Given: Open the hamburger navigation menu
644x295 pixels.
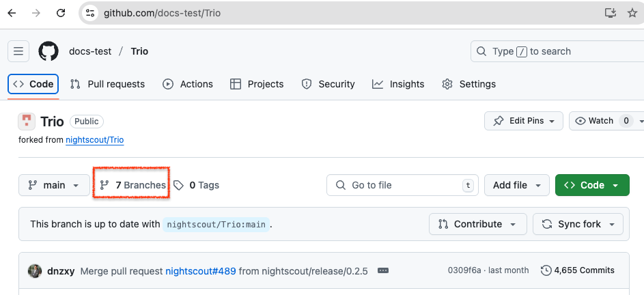Looking at the screenshot, I should 18,51.
